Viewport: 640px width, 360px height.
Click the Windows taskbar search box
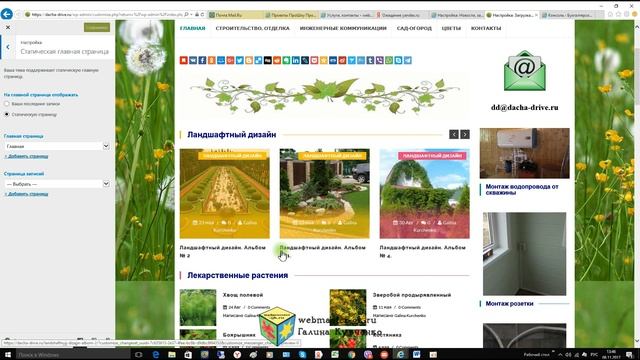pos(73,355)
